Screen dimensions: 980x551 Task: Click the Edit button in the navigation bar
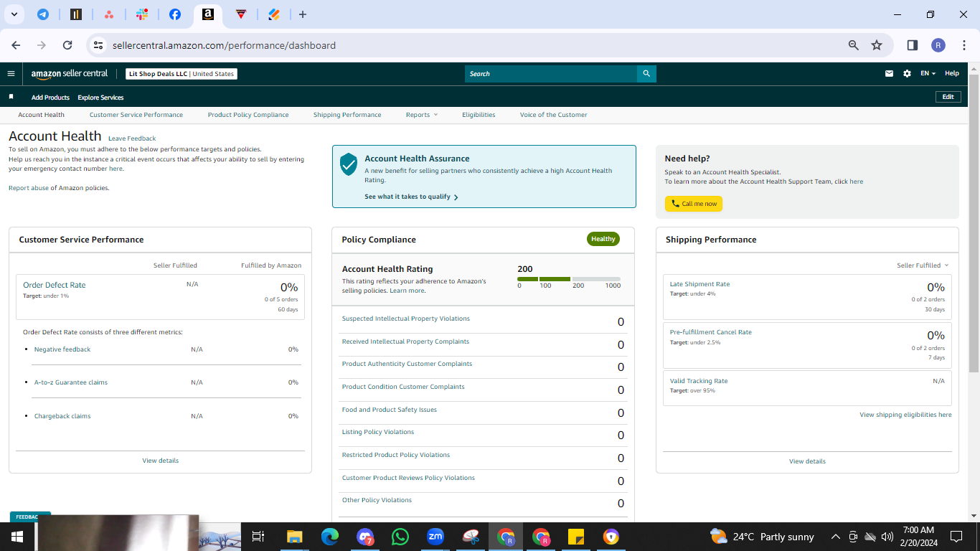pos(948,97)
